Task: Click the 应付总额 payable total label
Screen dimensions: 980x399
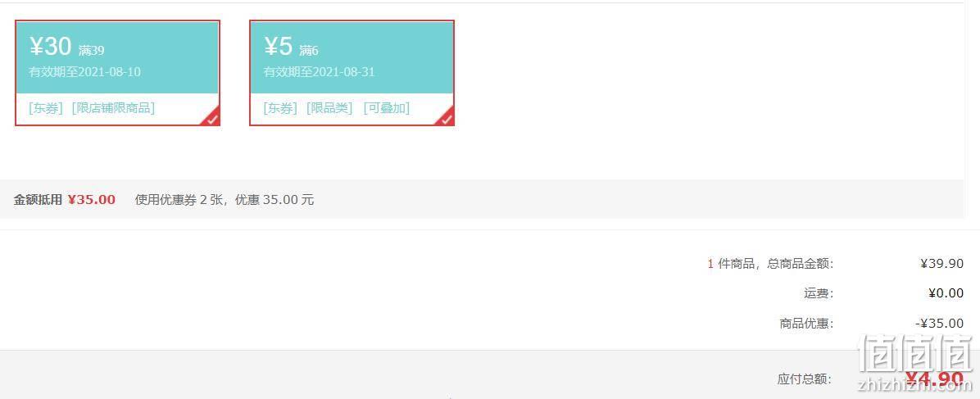Action: 805,379
